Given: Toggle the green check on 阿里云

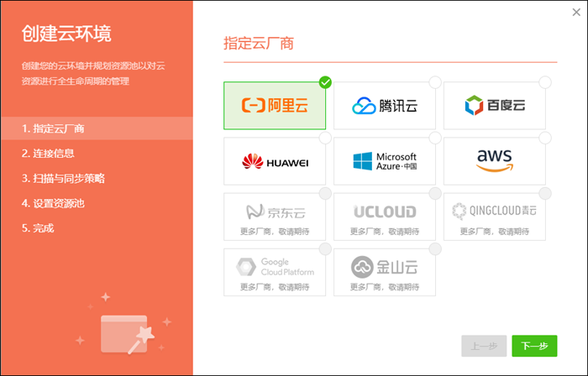Looking at the screenshot, I should (x=325, y=82).
